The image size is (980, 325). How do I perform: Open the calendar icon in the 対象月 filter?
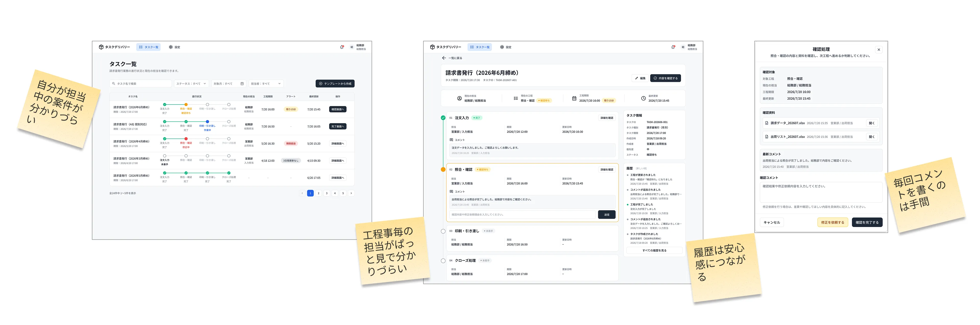coord(242,84)
